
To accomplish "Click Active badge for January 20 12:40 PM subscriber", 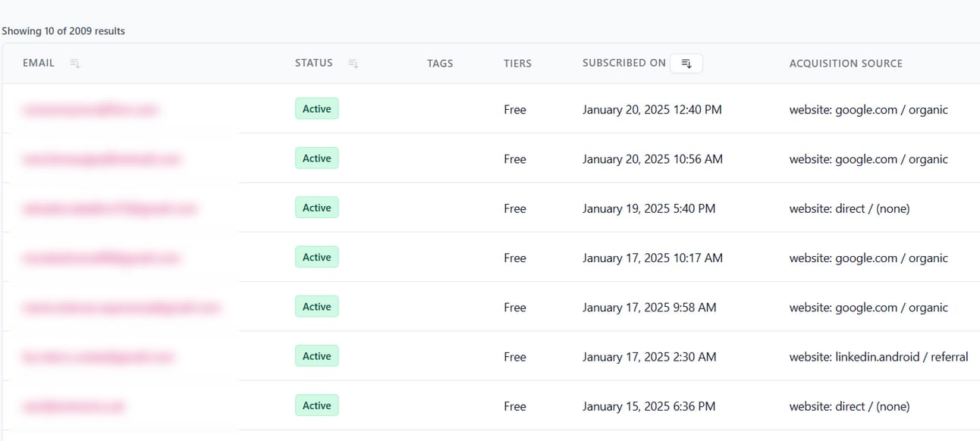I will click(x=316, y=109).
